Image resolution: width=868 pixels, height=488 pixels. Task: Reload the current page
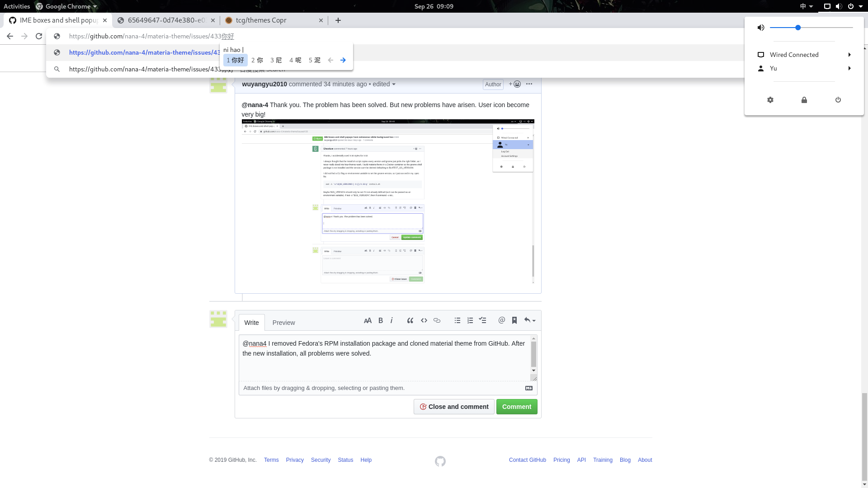[39, 36]
